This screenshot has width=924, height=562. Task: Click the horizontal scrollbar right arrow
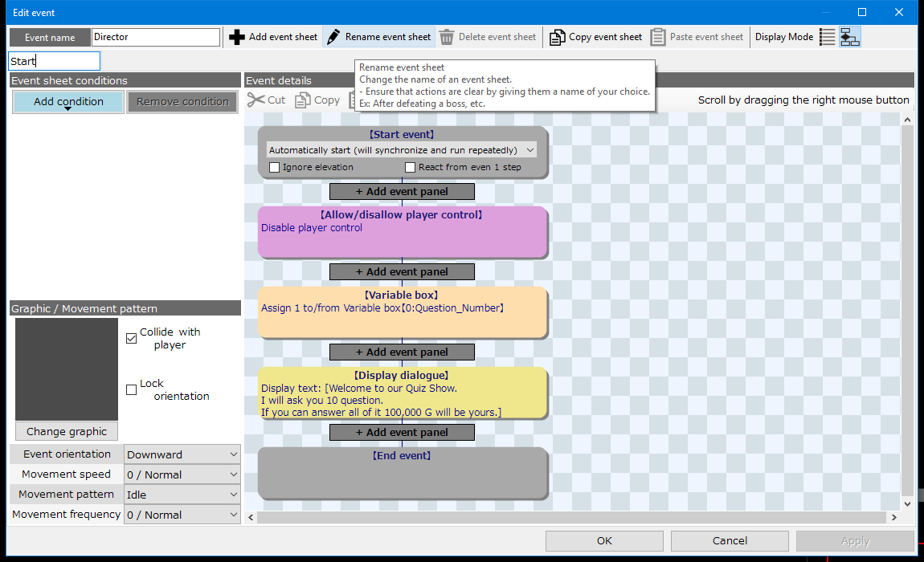(x=894, y=517)
